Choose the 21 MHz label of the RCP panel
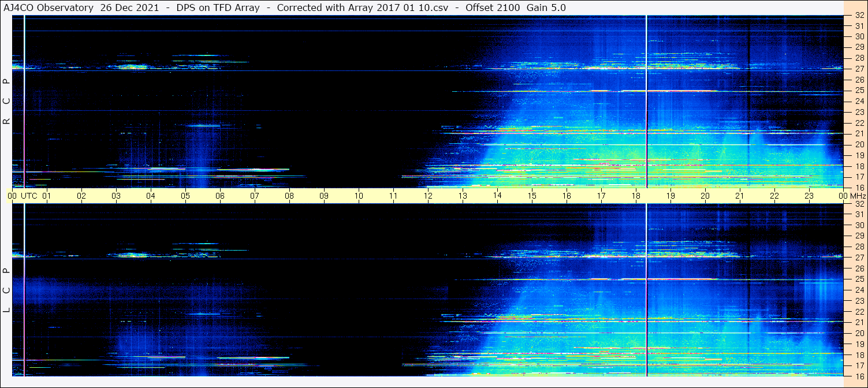The width and height of the screenshot is (868, 388). pos(859,133)
